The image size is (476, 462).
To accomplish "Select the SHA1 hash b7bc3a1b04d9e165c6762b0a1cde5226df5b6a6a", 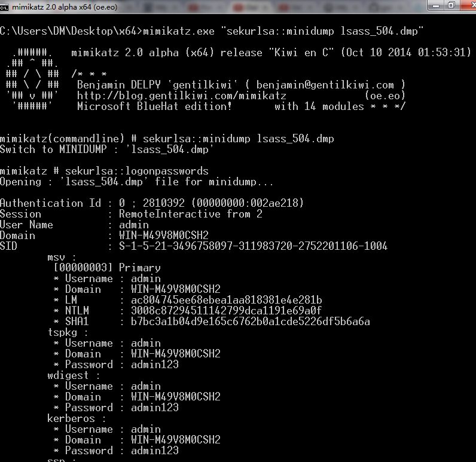I will [x=251, y=322].
